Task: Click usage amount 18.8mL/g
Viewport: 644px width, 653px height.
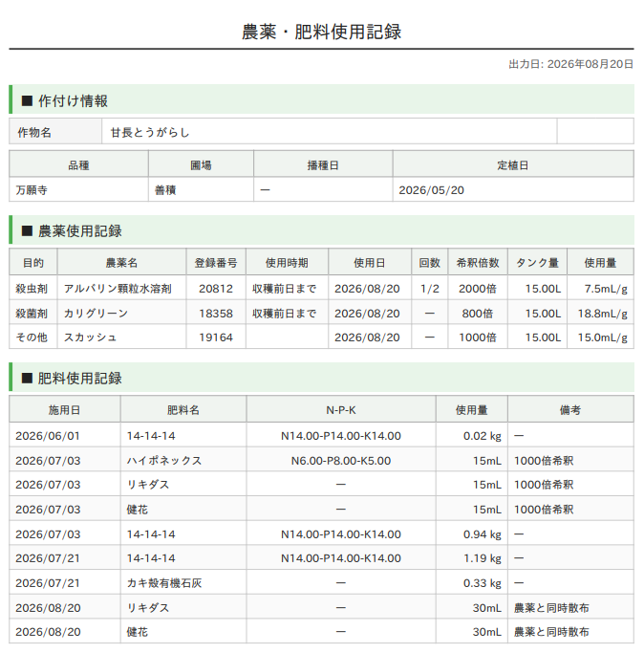Action: [602, 314]
